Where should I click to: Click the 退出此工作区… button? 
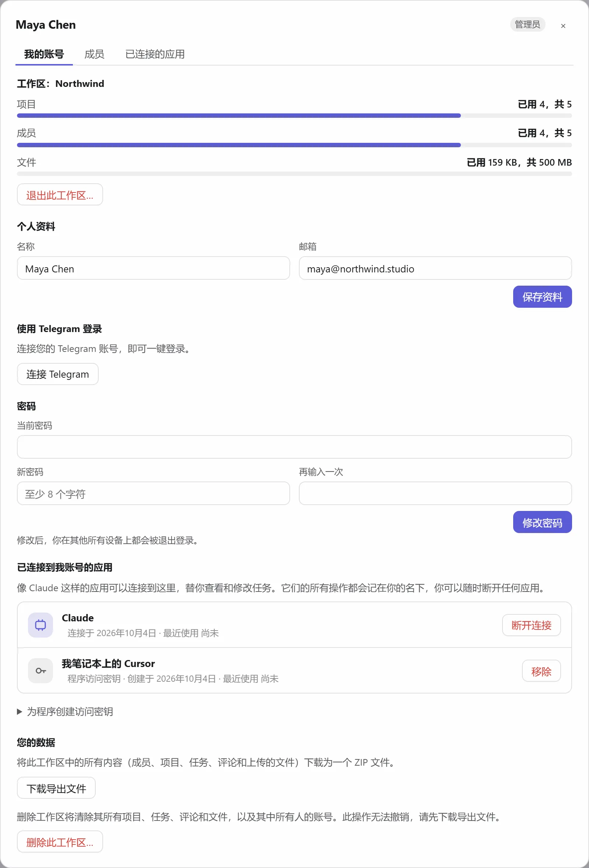[x=60, y=195]
